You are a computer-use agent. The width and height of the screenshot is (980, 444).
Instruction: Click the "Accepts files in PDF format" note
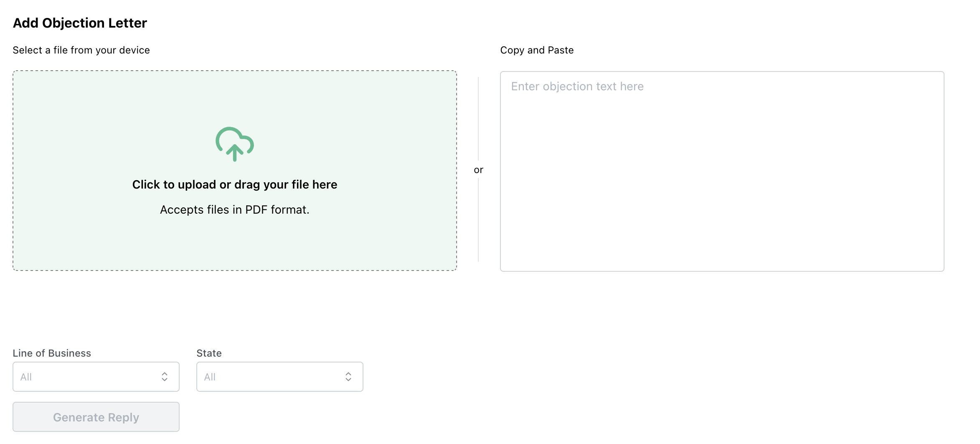point(234,209)
